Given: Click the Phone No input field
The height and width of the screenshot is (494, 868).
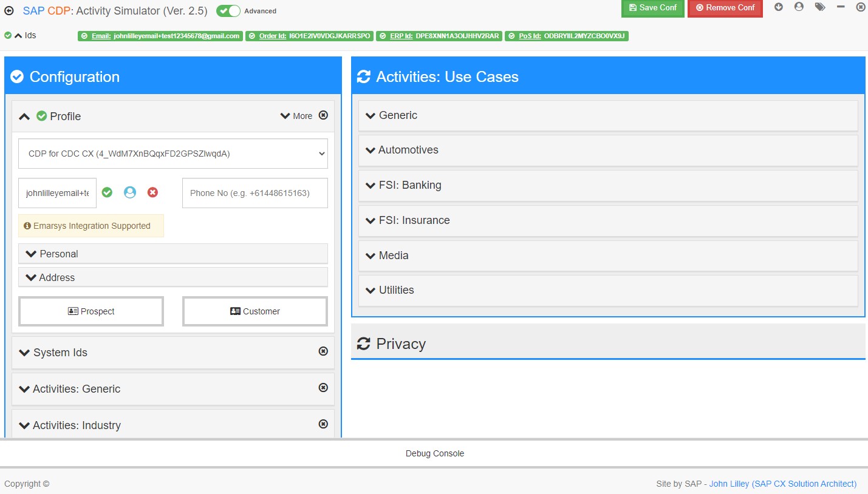Looking at the screenshot, I should click(x=255, y=193).
